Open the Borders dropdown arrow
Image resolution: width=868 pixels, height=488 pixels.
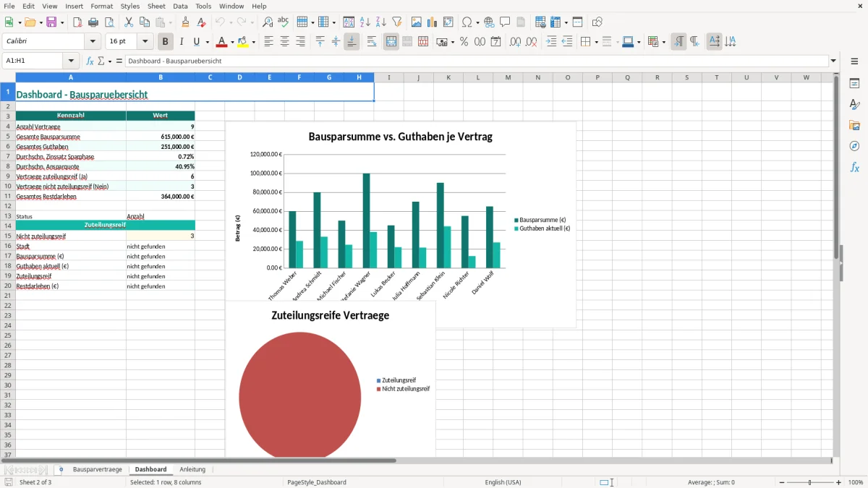tap(595, 42)
